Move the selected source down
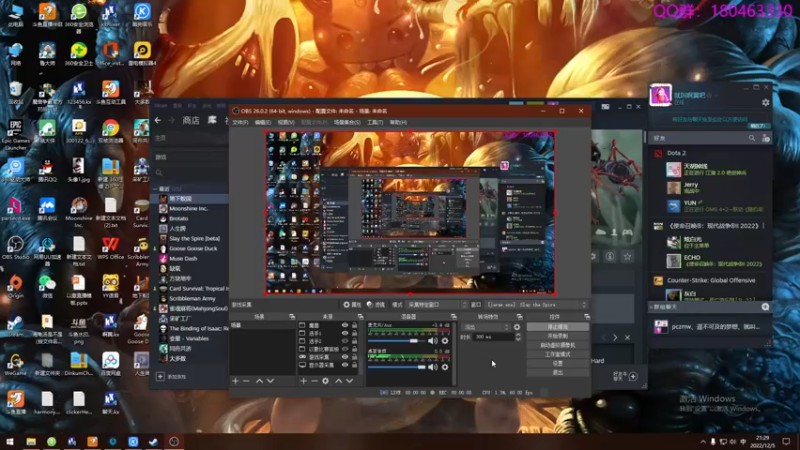The width and height of the screenshot is (800, 450). tap(349, 381)
